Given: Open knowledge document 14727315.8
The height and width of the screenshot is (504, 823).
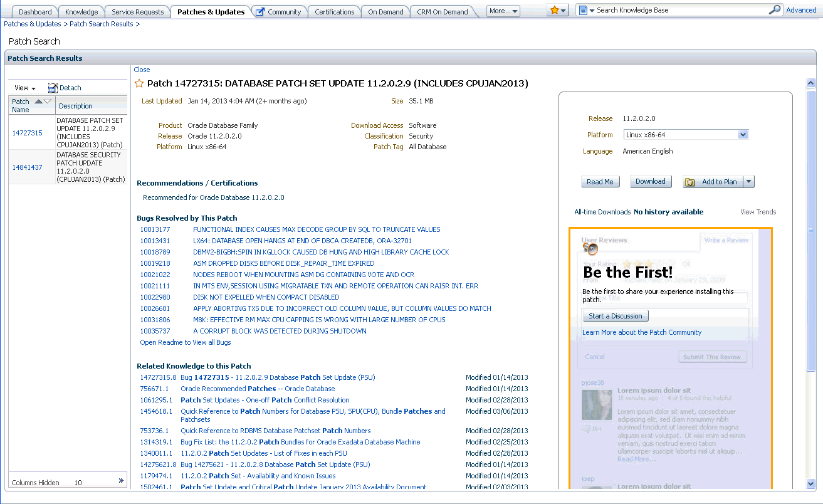Looking at the screenshot, I should (x=158, y=377).
